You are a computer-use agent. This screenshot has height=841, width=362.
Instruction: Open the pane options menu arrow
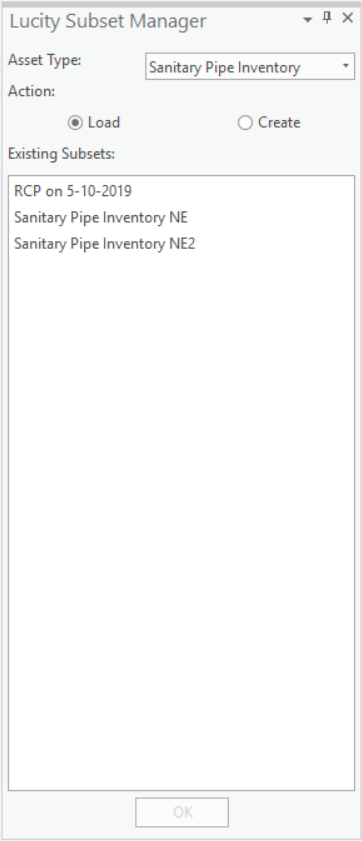[307, 20]
